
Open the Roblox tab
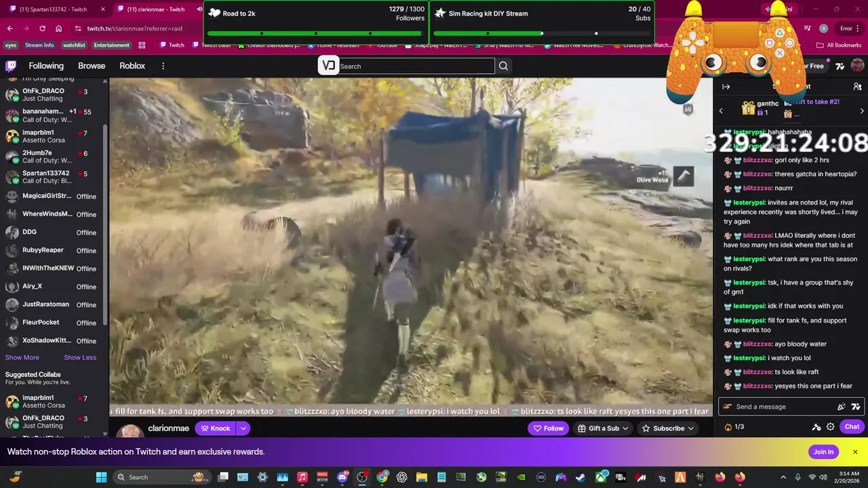[132, 66]
